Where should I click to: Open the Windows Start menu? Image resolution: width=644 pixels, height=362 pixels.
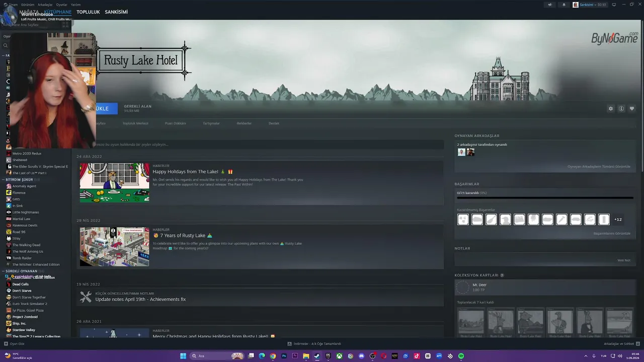(183, 356)
